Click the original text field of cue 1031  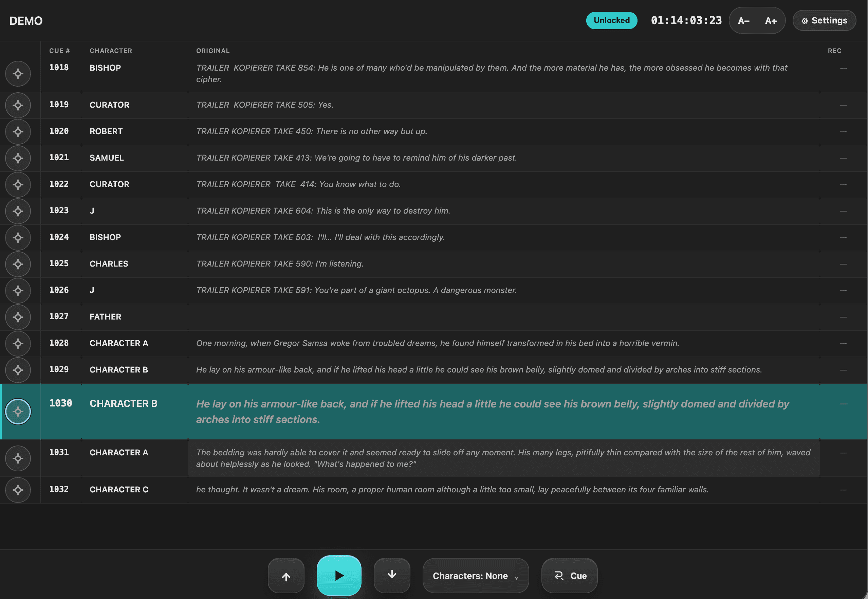[503, 458]
